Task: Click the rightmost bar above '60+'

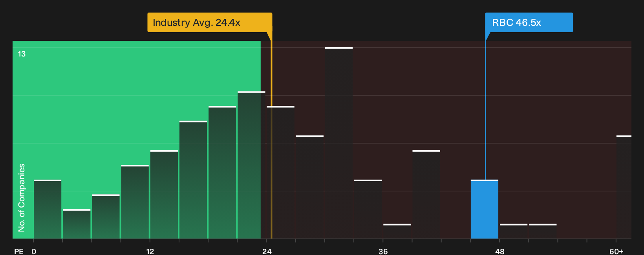Action: (624, 187)
